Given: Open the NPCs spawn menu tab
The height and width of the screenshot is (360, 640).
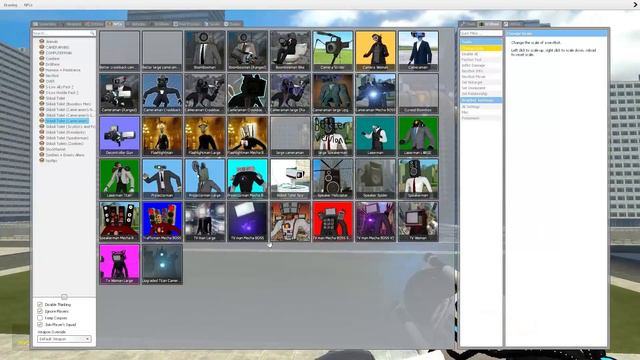Looking at the screenshot, I should (114, 24).
